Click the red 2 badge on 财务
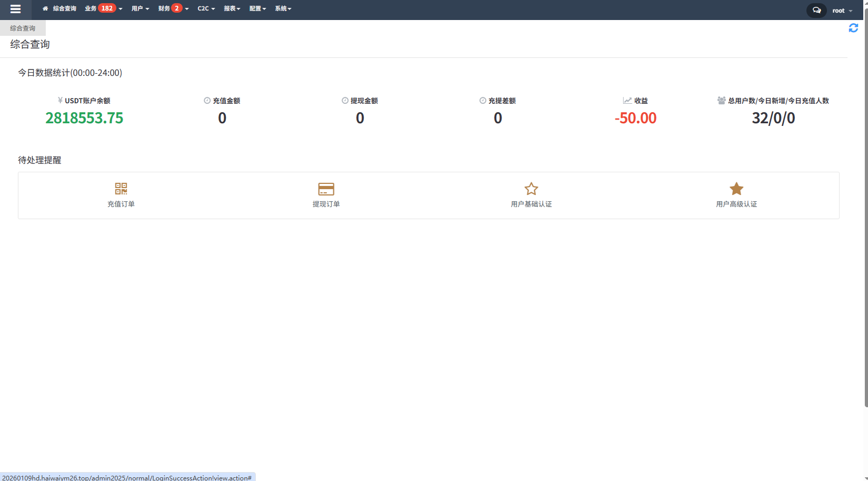The width and height of the screenshot is (868, 481). click(177, 8)
